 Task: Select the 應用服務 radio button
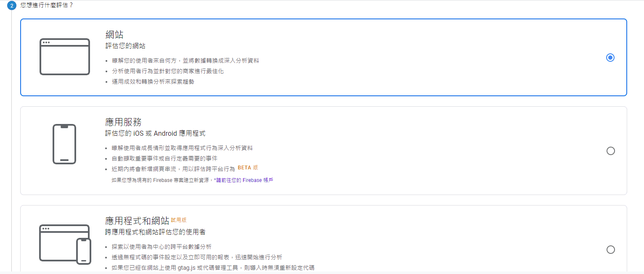(610, 151)
